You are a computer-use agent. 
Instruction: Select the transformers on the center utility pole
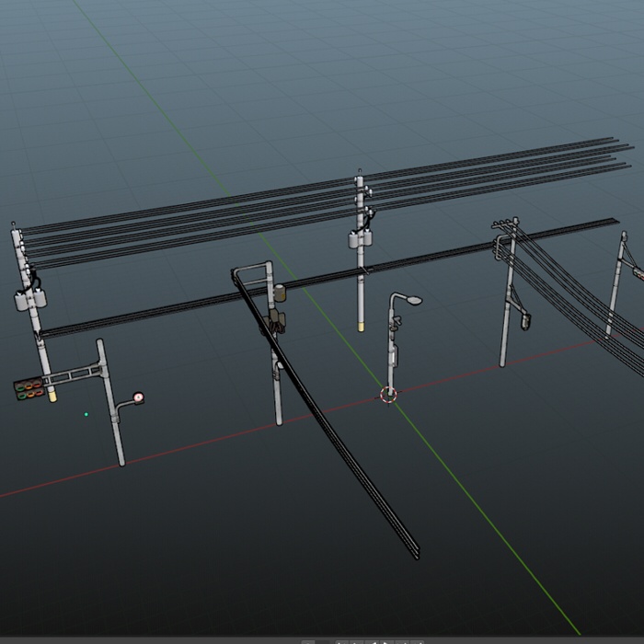point(361,239)
